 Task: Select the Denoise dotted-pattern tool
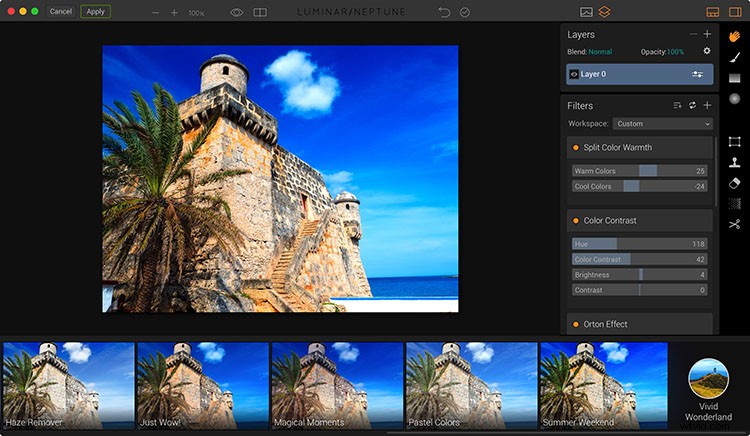(735, 204)
